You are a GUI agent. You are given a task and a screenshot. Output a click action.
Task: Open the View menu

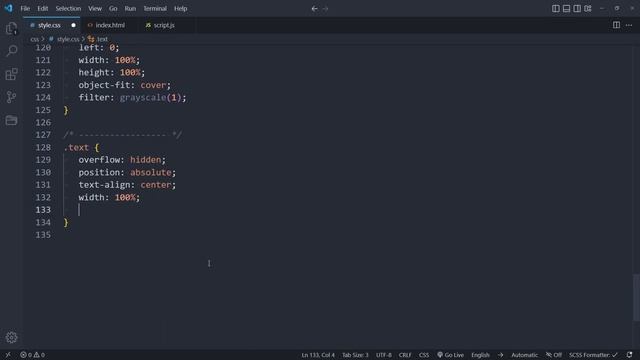[95, 9]
